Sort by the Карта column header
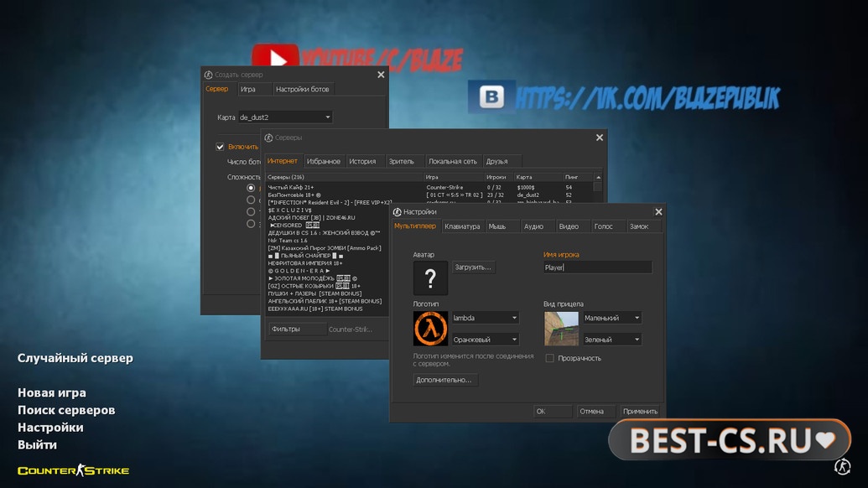 click(x=538, y=177)
